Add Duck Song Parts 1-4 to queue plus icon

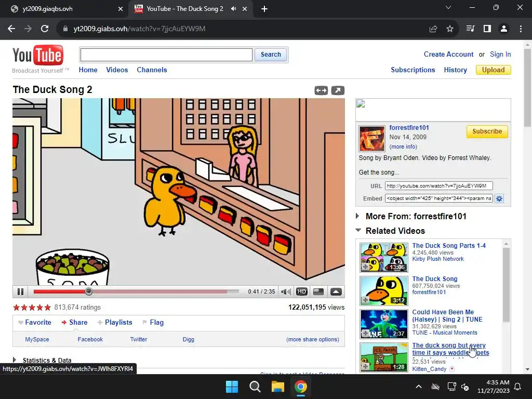365,267
